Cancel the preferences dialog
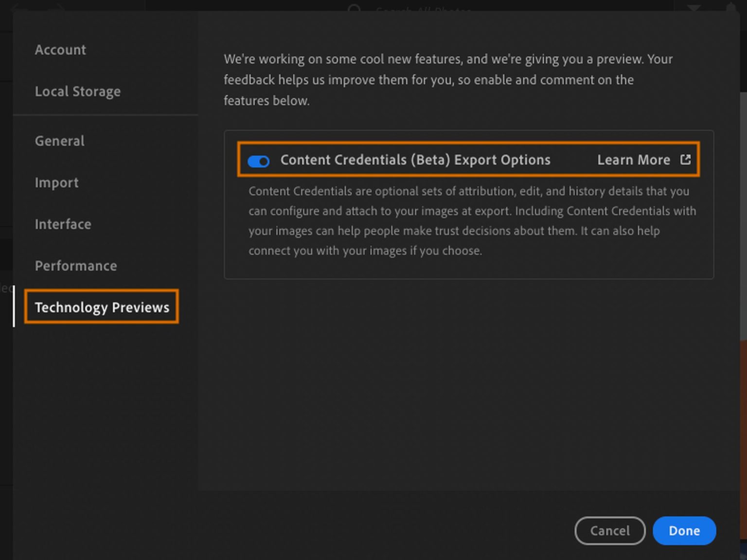This screenshot has width=747, height=560. (x=610, y=531)
